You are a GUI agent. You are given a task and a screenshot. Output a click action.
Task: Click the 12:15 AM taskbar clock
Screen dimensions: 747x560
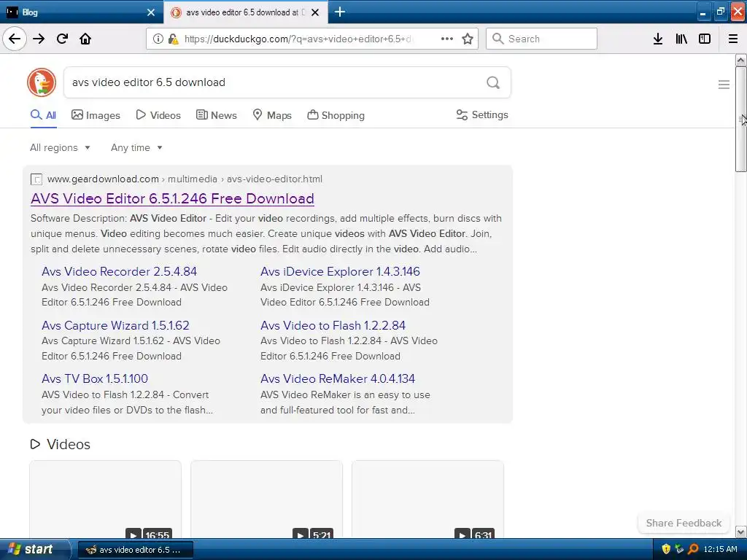pyautogui.click(x=720, y=549)
